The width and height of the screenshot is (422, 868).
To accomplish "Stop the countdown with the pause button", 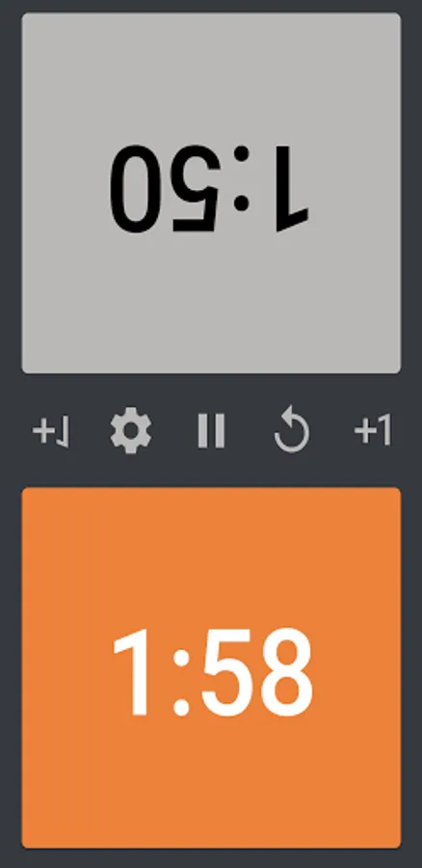I will [211, 431].
